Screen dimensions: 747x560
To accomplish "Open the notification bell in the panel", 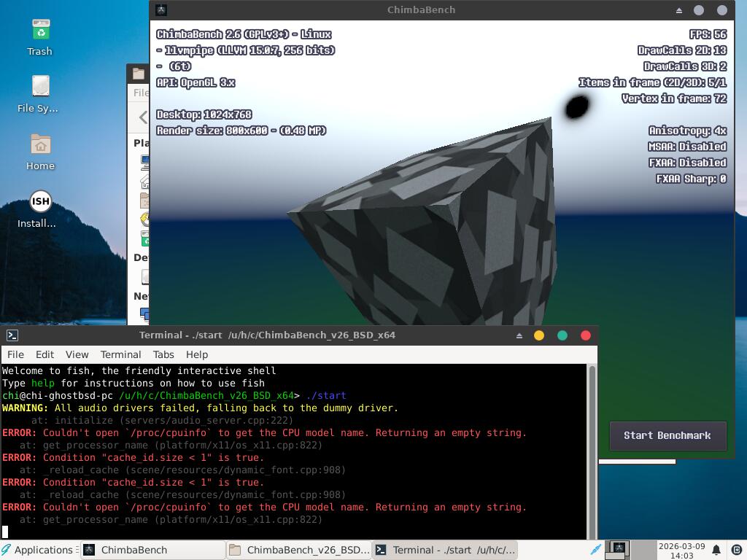I will coord(716,550).
